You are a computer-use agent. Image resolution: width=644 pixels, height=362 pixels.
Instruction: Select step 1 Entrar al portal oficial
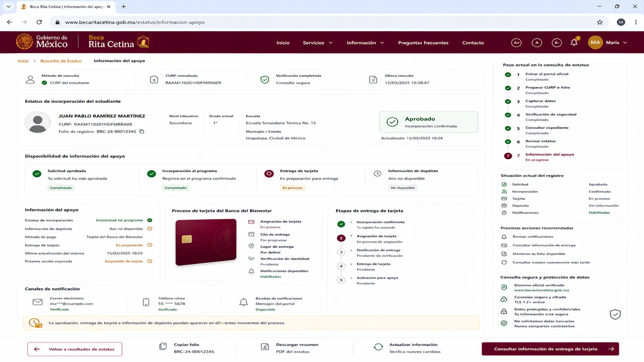tap(547, 74)
